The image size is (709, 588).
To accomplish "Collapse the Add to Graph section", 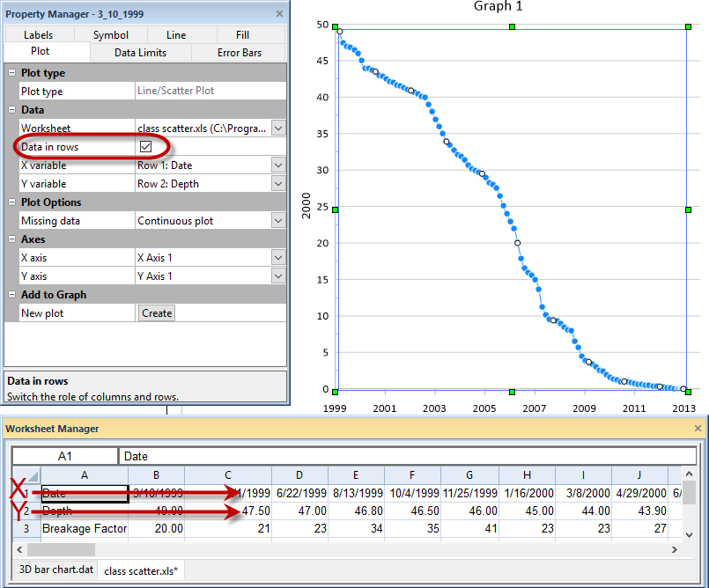I will [12, 295].
